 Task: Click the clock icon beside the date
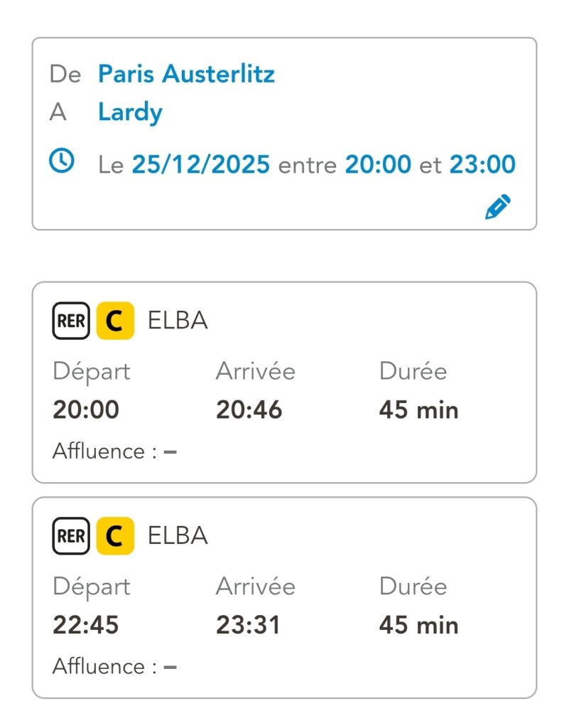point(62,161)
